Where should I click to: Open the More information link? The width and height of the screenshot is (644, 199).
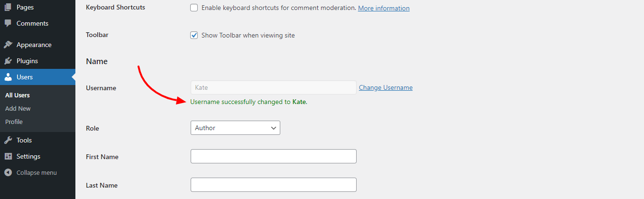pyautogui.click(x=384, y=8)
